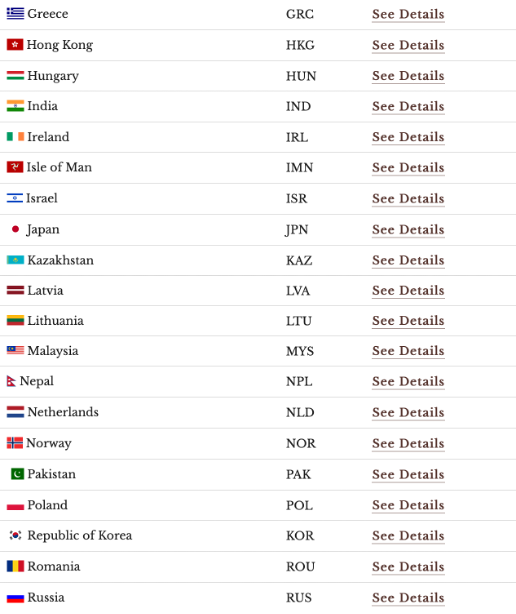Click the Japan flag icon
This screenshot has width=516, height=614.
tap(15, 229)
